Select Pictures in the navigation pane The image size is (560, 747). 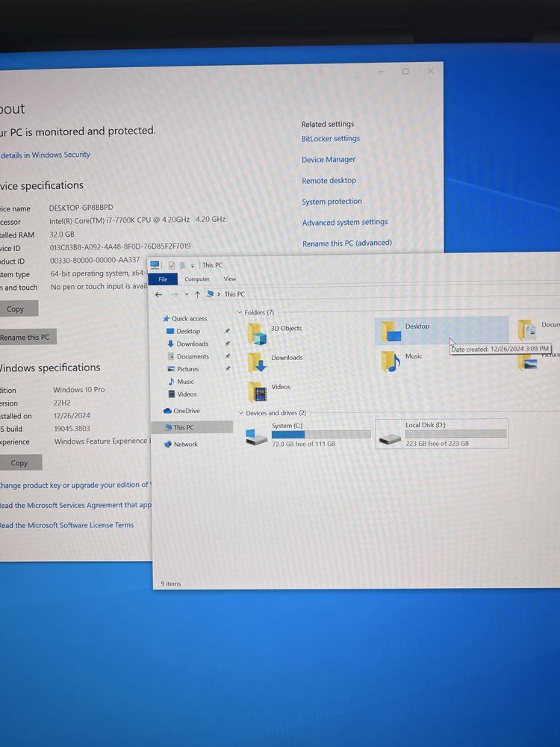[x=187, y=369]
